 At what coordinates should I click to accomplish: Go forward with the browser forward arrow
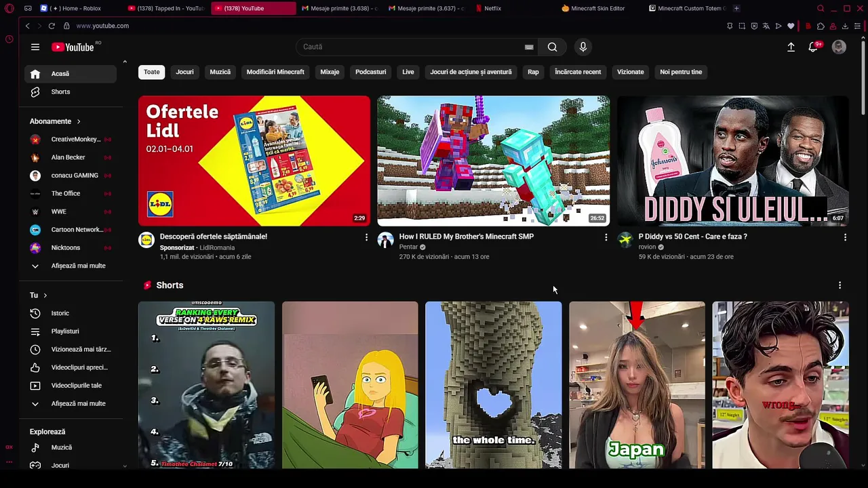pyautogui.click(x=39, y=26)
